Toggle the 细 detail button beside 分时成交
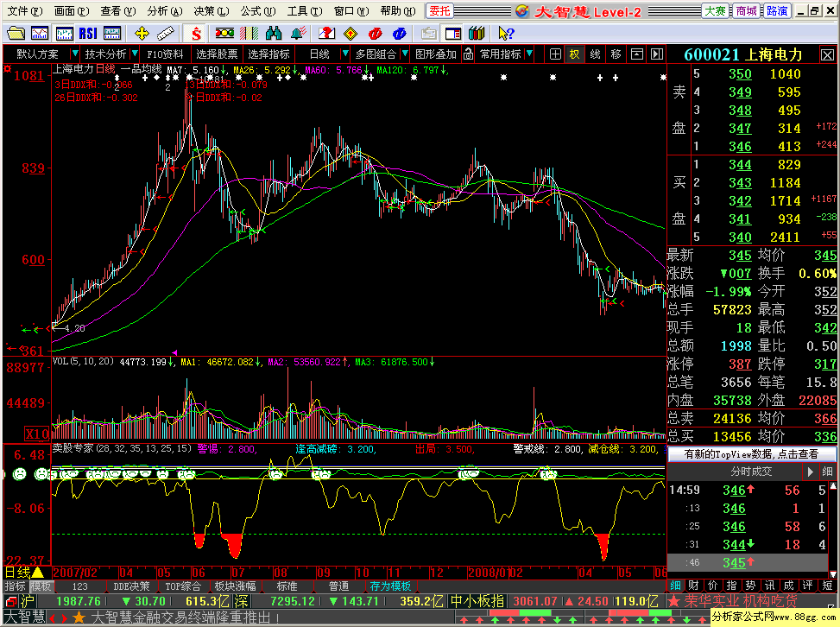 point(827,472)
